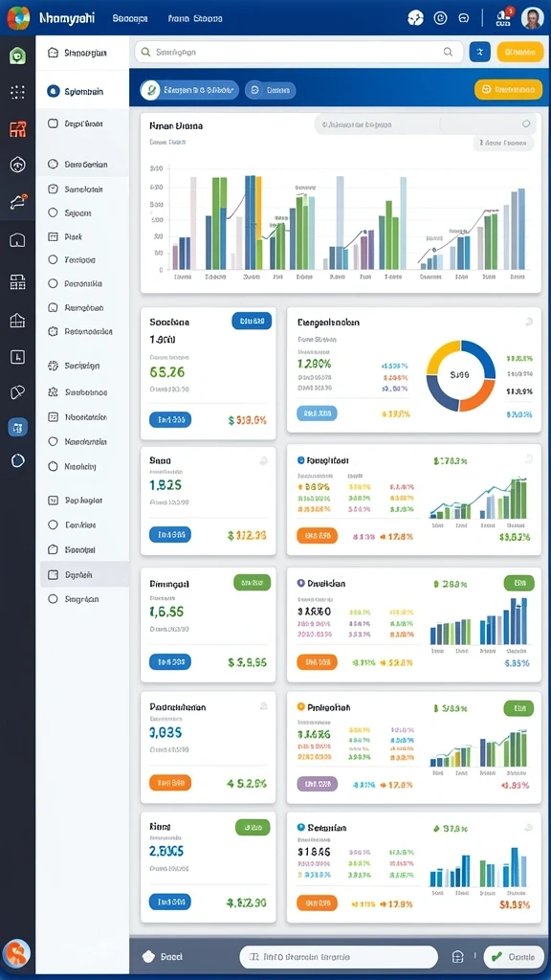Screen dimensions: 551x980
Task: Open the green home icon in dark sidebar
Action: pyautogui.click(x=17, y=56)
